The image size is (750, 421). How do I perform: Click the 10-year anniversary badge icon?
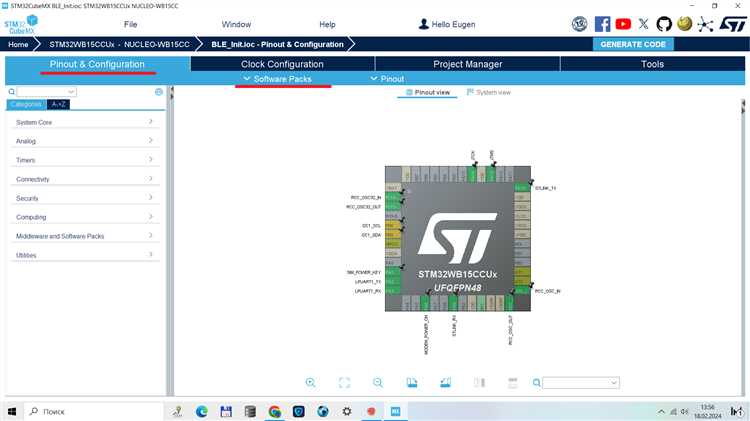[x=580, y=24]
